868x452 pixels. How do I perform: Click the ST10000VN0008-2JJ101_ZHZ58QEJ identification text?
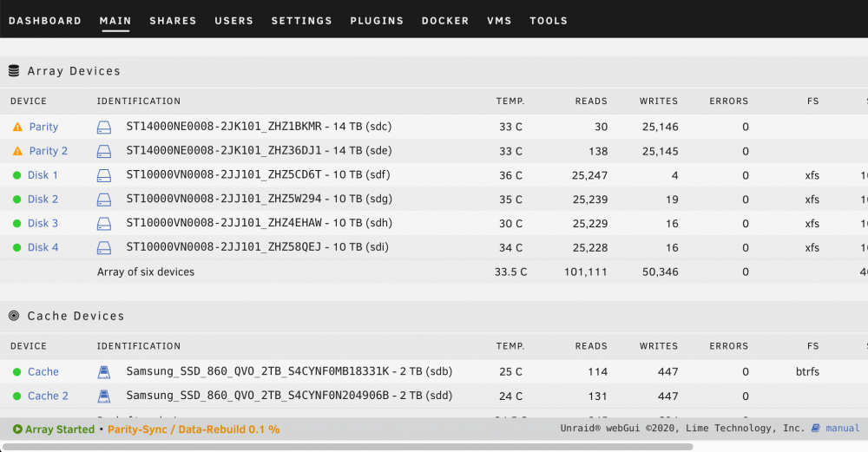coord(224,246)
